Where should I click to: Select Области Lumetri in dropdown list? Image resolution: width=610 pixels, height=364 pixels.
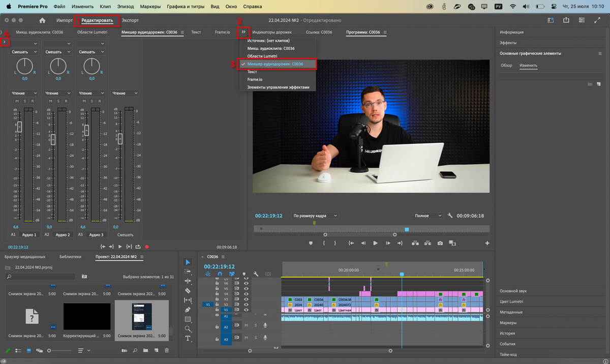[262, 56]
